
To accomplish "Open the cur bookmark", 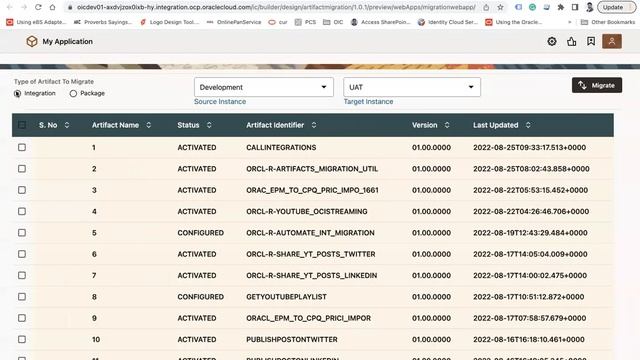I will [278, 22].
